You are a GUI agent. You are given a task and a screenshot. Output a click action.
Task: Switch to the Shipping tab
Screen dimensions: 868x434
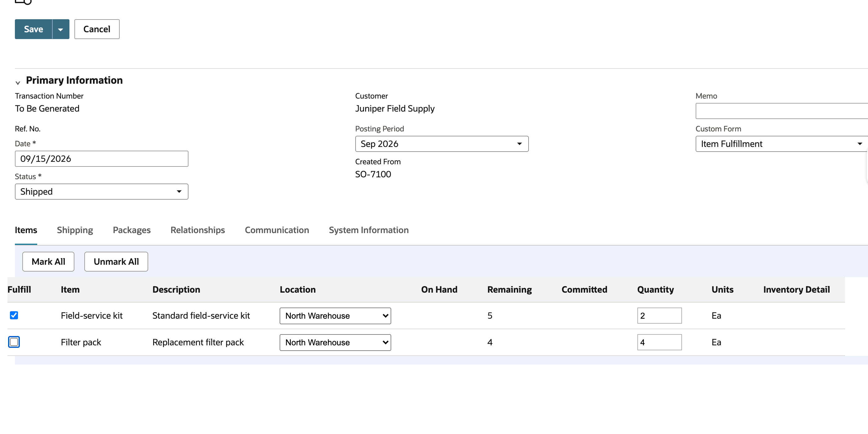[75, 230]
